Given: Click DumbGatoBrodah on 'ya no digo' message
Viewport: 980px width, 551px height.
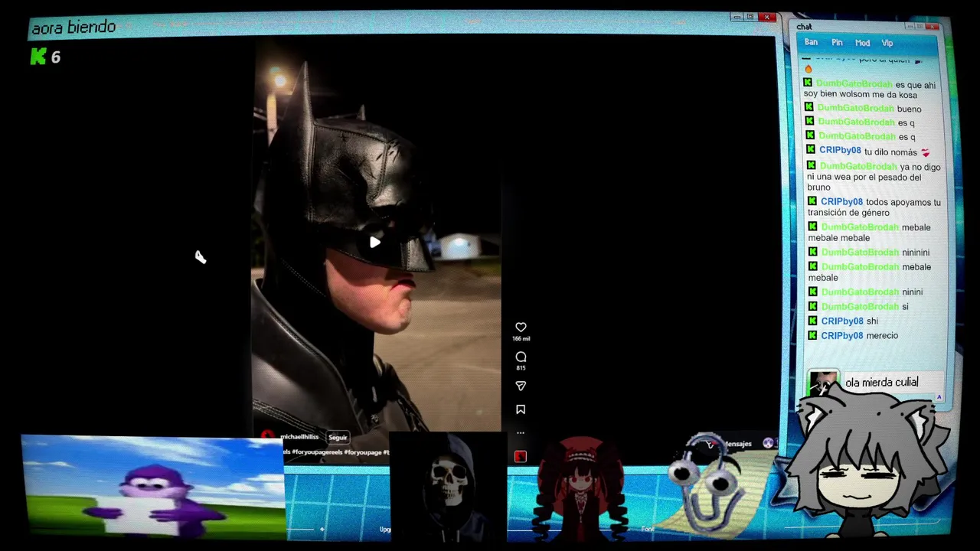Looking at the screenshot, I should pos(857,167).
